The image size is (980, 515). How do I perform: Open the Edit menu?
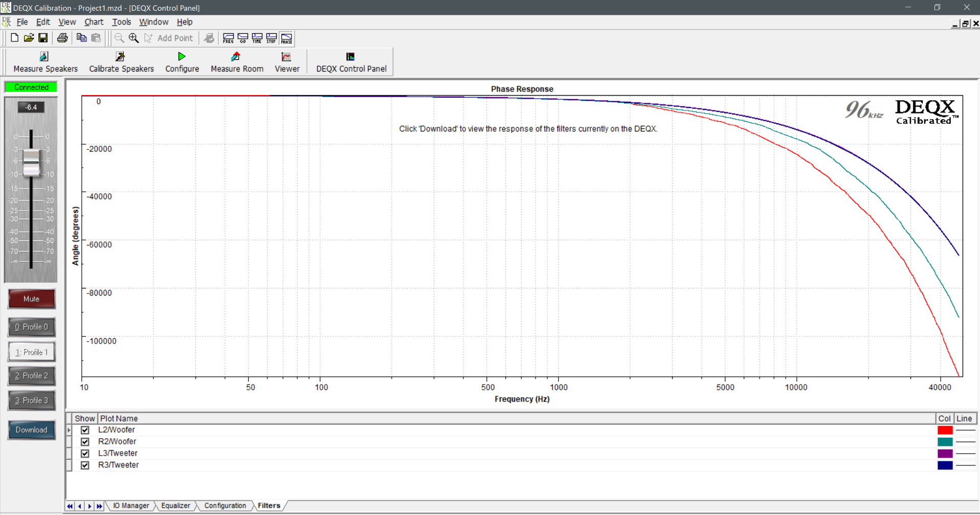[x=43, y=22]
